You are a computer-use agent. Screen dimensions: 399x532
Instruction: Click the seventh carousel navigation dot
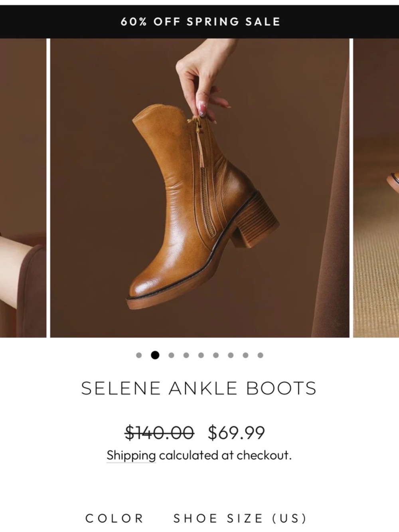tap(230, 354)
